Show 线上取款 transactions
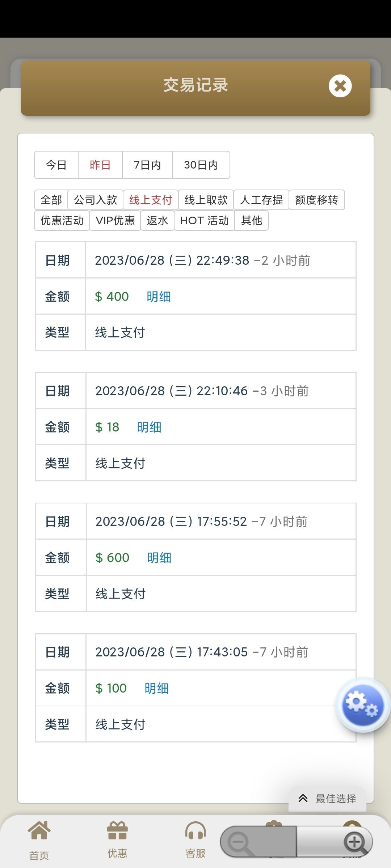This screenshot has height=868, width=391. (206, 200)
